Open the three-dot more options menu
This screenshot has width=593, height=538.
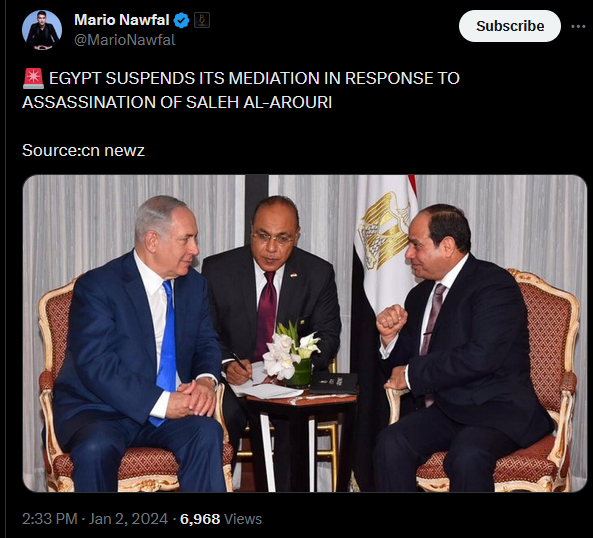click(578, 26)
